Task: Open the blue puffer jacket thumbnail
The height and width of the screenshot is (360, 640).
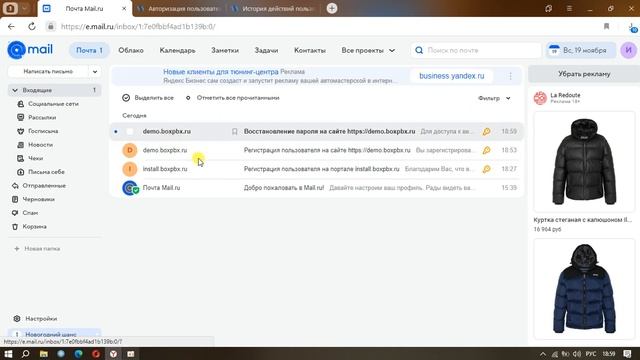Action: coord(584,289)
